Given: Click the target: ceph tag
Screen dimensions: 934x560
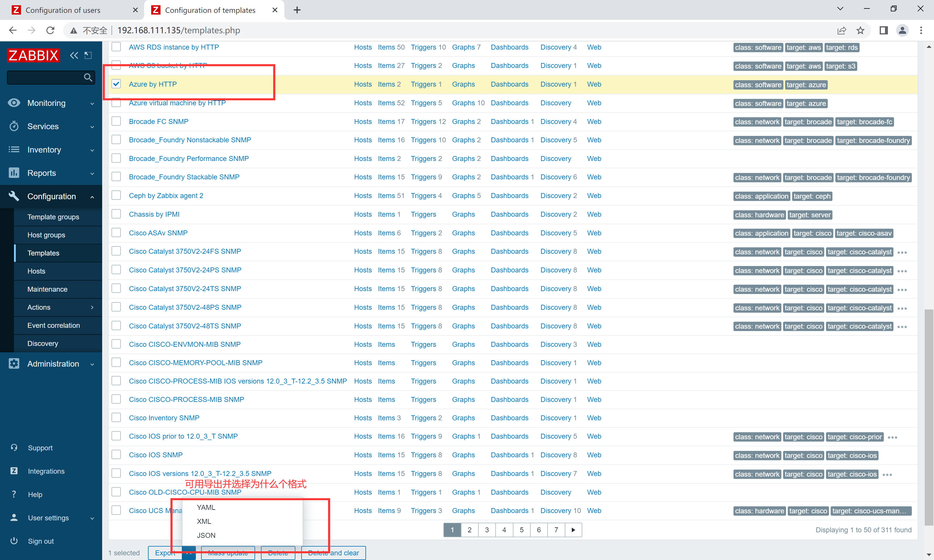Looking at the screenshot, I should (812, 196).
